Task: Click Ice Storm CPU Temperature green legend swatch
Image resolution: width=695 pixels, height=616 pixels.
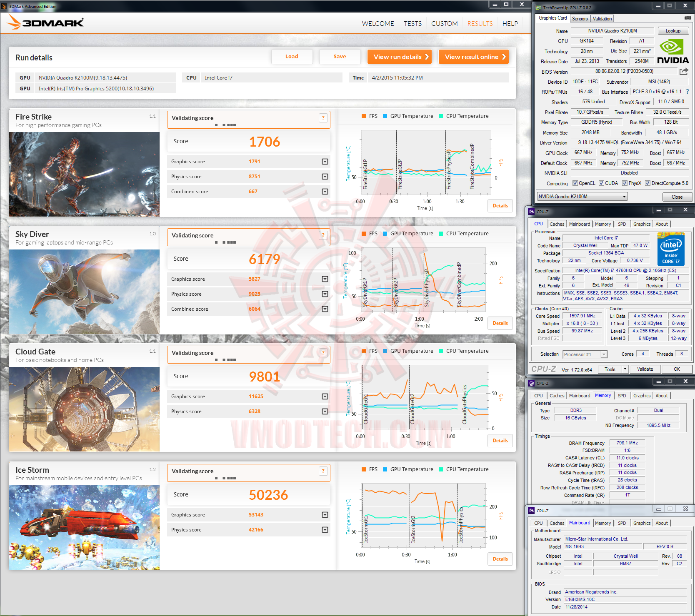Action: tap(441, 469)
